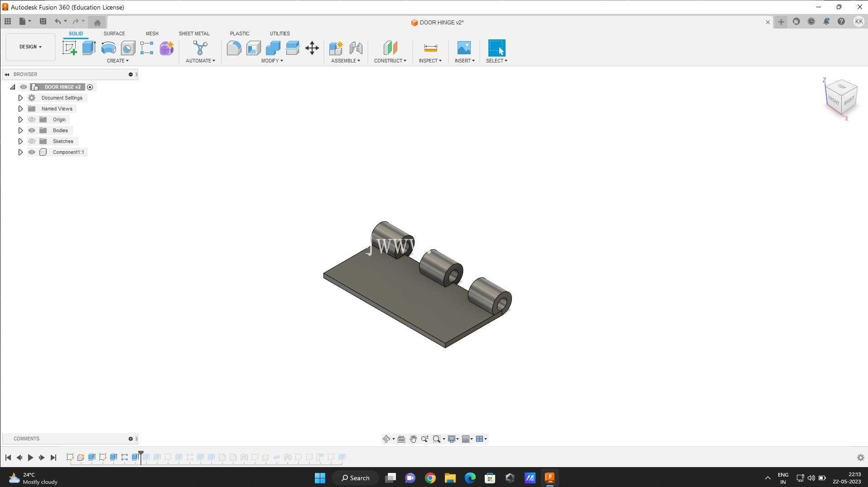This screenshot has height=487, width=868.
Task: Open the data panel grid icon
Action: pyautogui.click(x=8, y=21)
